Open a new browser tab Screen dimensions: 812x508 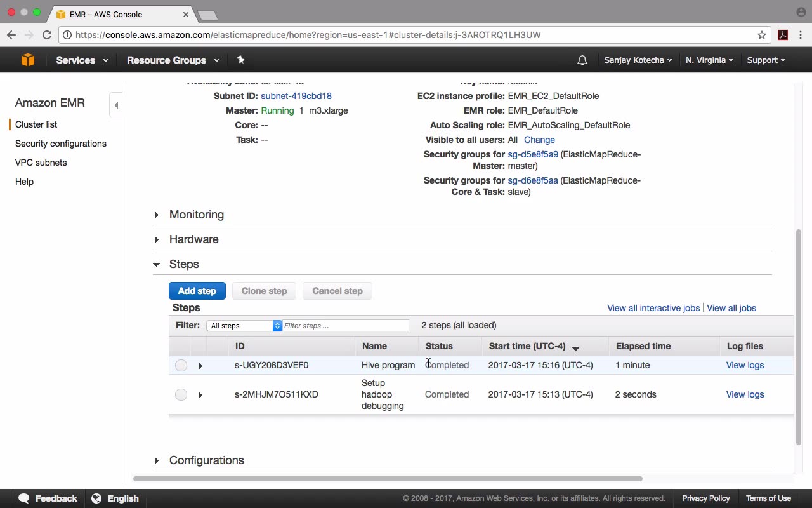click(x=207, y=15)
